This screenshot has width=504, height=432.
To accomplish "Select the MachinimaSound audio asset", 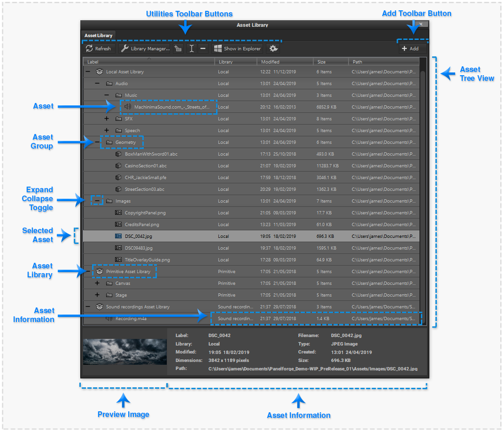I will click(171, 107).
